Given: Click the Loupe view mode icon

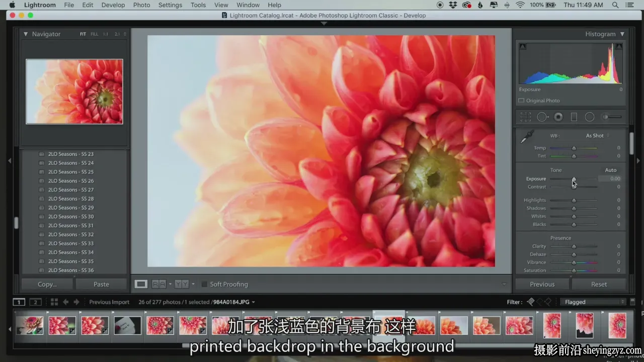Looking at the screenshot, I should 141,284.
